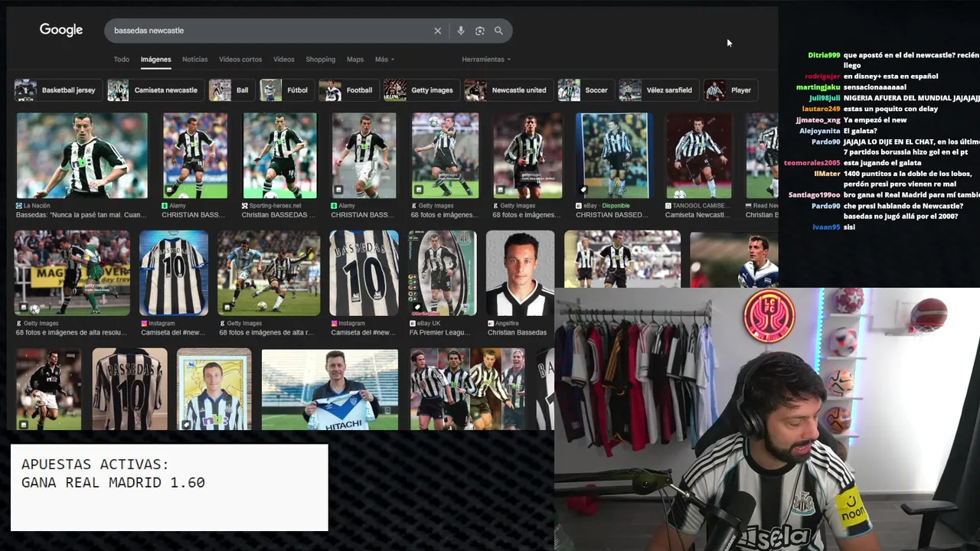This screenshot has width=980, height=551.
Task: Click chat username Juli98juli
Action: click(x=825, y=98)
